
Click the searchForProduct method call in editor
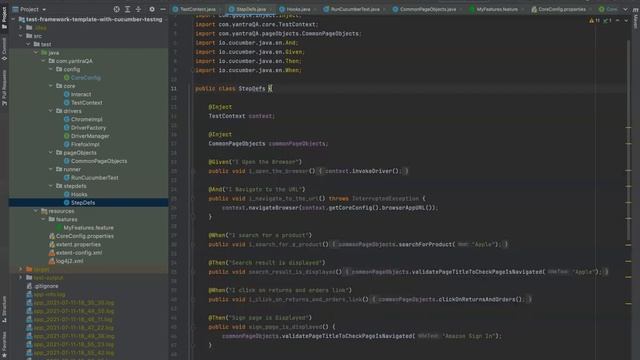tap(425, 244)
